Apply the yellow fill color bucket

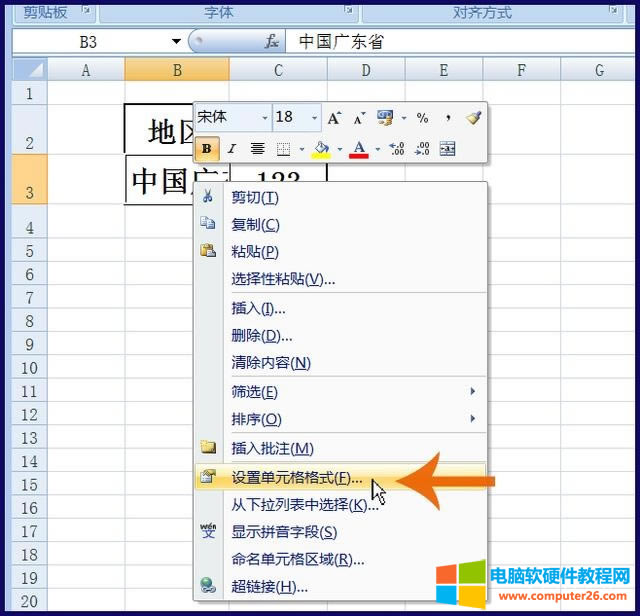(x=320, y=149)
